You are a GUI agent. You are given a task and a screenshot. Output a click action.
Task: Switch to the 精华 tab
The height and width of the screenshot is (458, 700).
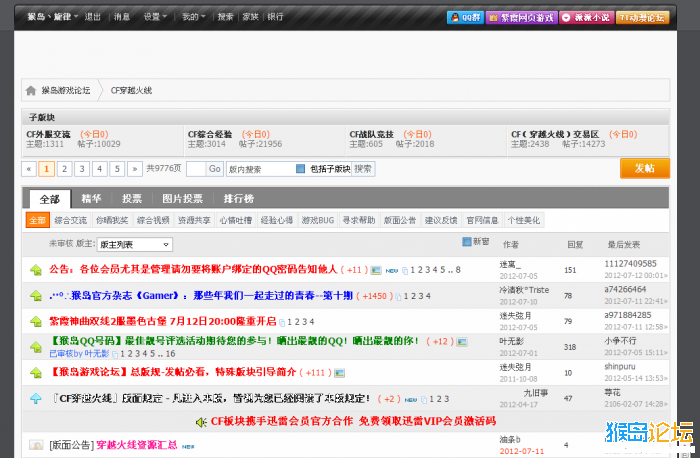tap(91, 199)
